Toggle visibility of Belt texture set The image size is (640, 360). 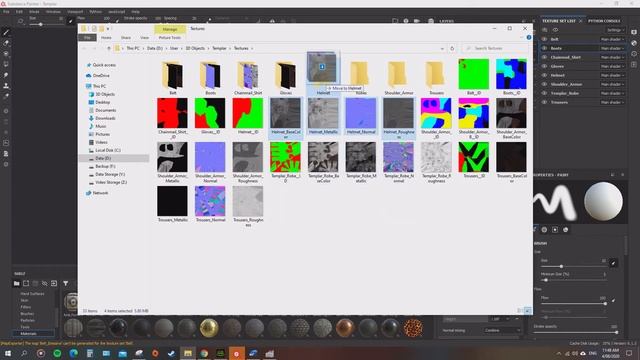544,39
